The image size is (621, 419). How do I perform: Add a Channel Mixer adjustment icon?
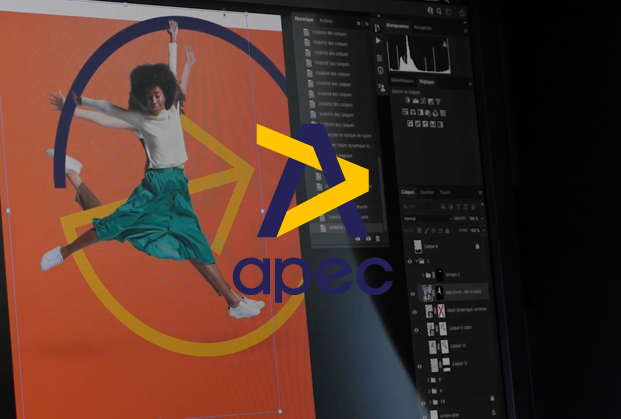click(x=435, y=113)
